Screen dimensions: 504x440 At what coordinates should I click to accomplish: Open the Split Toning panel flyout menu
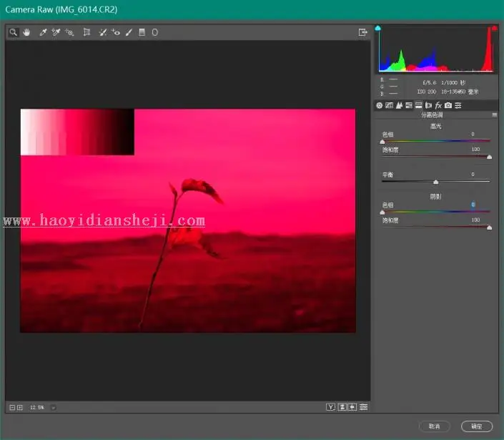coord(495,114)
